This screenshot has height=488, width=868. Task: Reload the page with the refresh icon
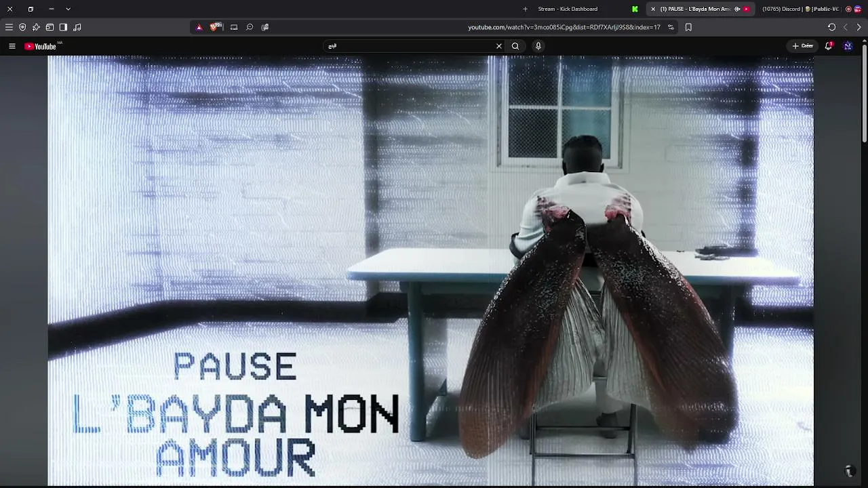(x=831, y=27)
